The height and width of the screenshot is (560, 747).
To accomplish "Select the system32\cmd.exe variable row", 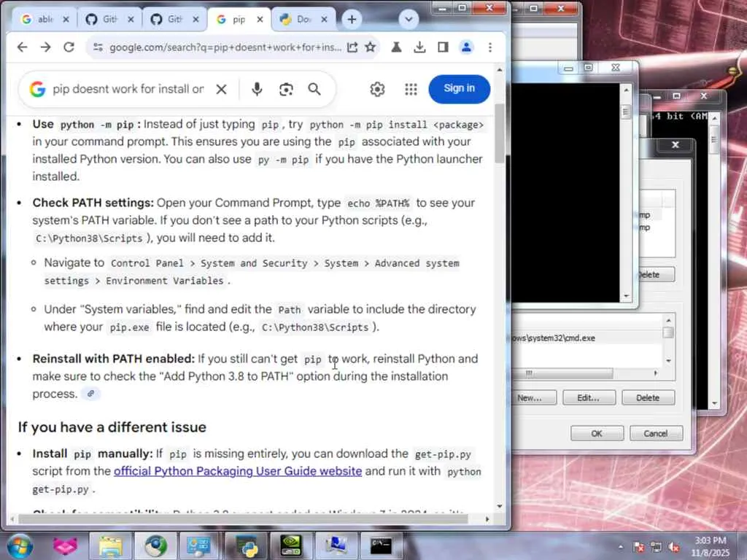I will [x=586, y=338].
